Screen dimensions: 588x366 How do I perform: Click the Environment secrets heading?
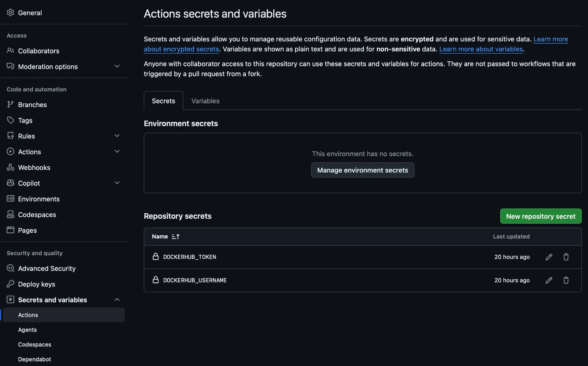tap(181, 123)
